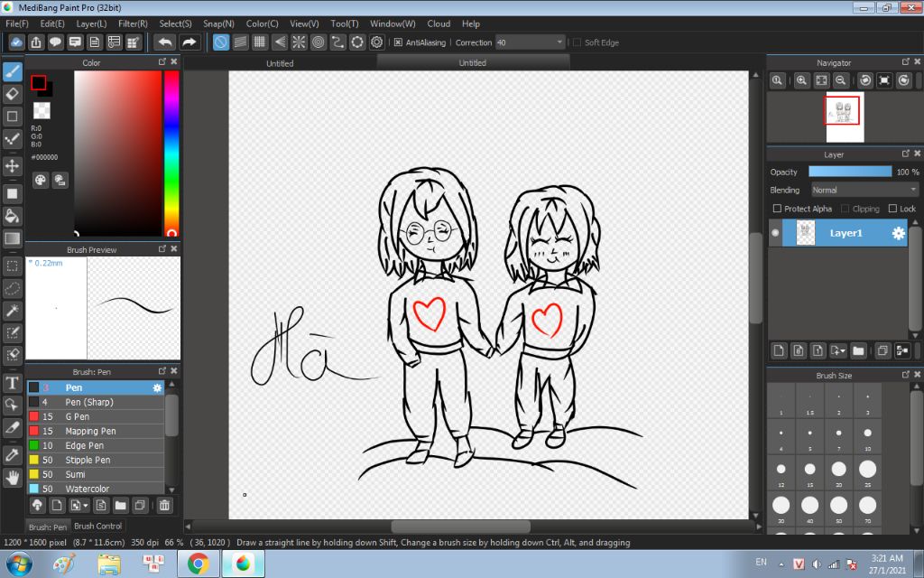Screen dimensions: 924x578
Task: Check the Clipping checkbox
Action: point(845,209)
